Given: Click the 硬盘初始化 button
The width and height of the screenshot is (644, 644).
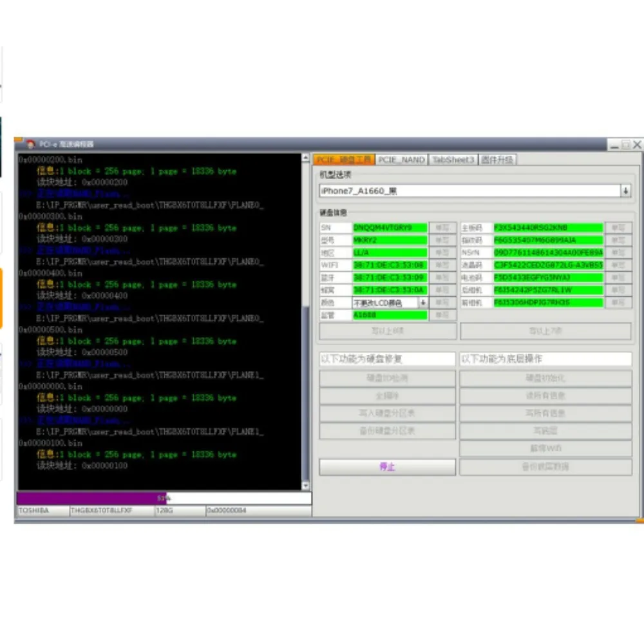Looking at the screenshot, I should tap(545, 378).
